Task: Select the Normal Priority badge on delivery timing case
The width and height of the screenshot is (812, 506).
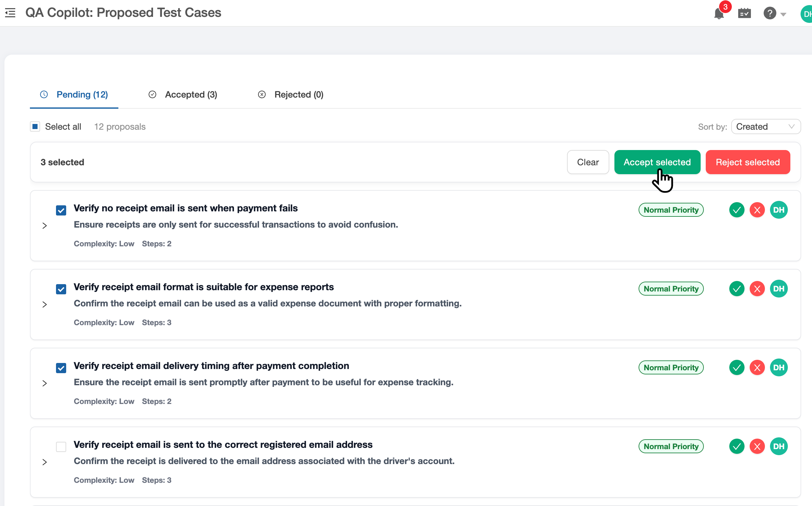Action: [671, 367]
